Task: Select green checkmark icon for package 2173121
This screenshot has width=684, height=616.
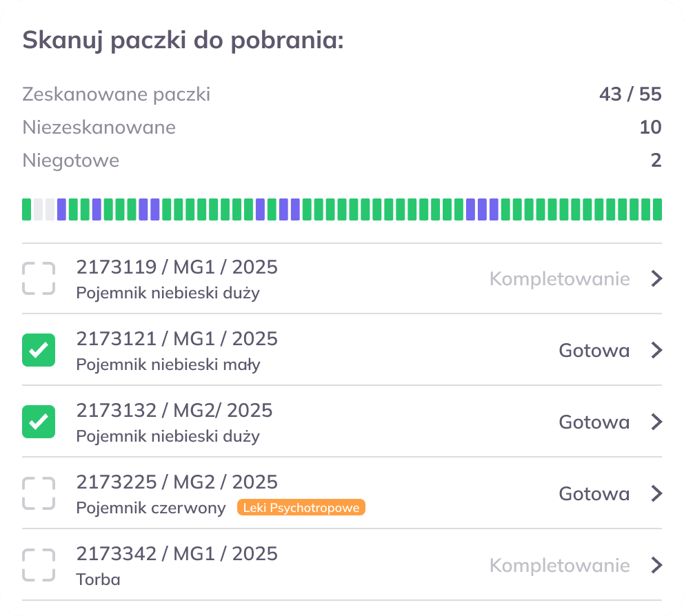Action: [39, 350]
